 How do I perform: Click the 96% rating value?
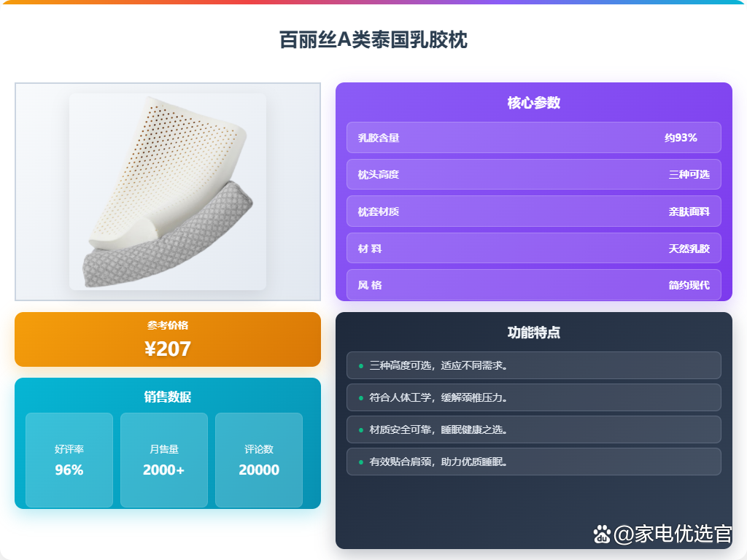69,470
